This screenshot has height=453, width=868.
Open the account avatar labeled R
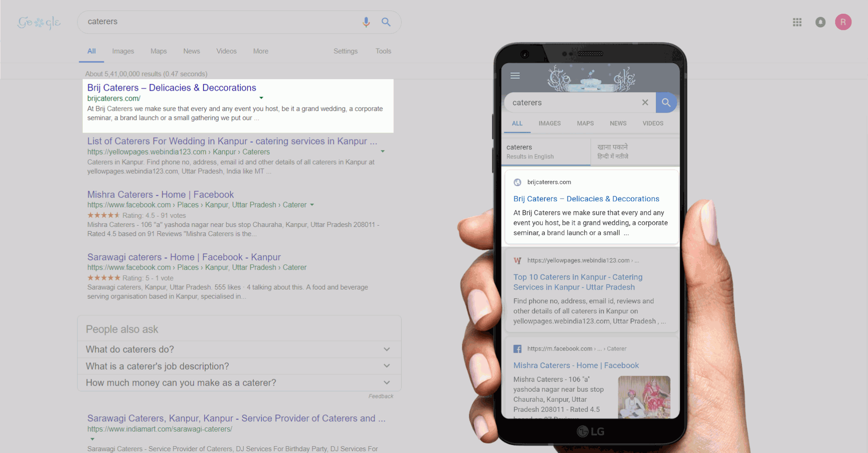click(x=843, y=22)
